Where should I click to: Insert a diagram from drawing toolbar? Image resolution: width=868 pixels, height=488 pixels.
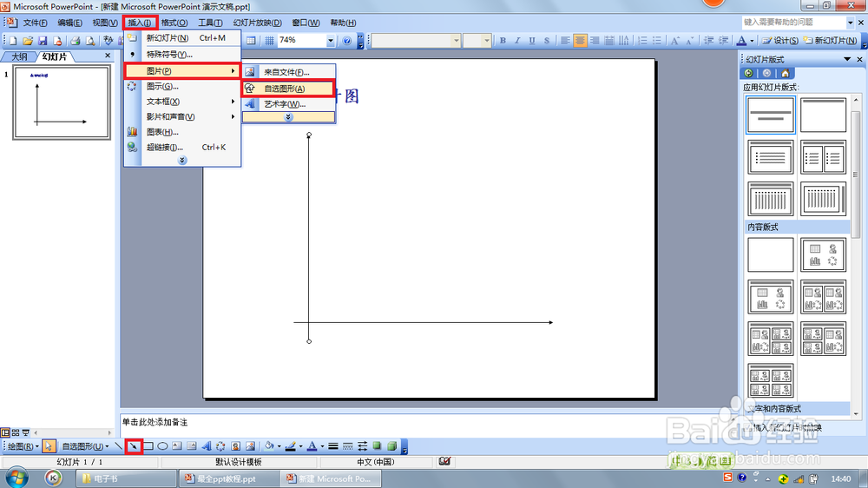click(220, 446)
